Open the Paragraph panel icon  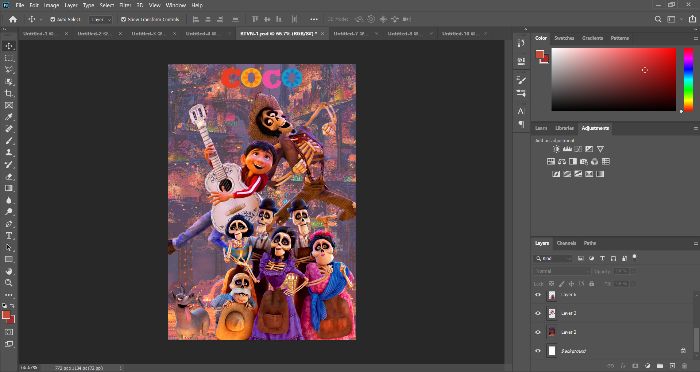[x=521, y=124]
